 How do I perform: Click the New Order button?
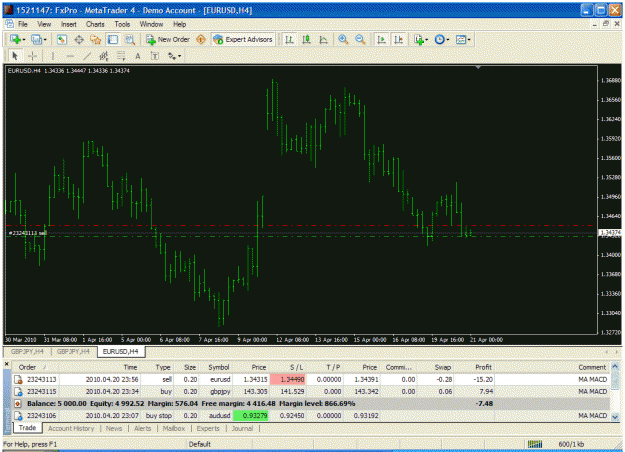point(167,39)
